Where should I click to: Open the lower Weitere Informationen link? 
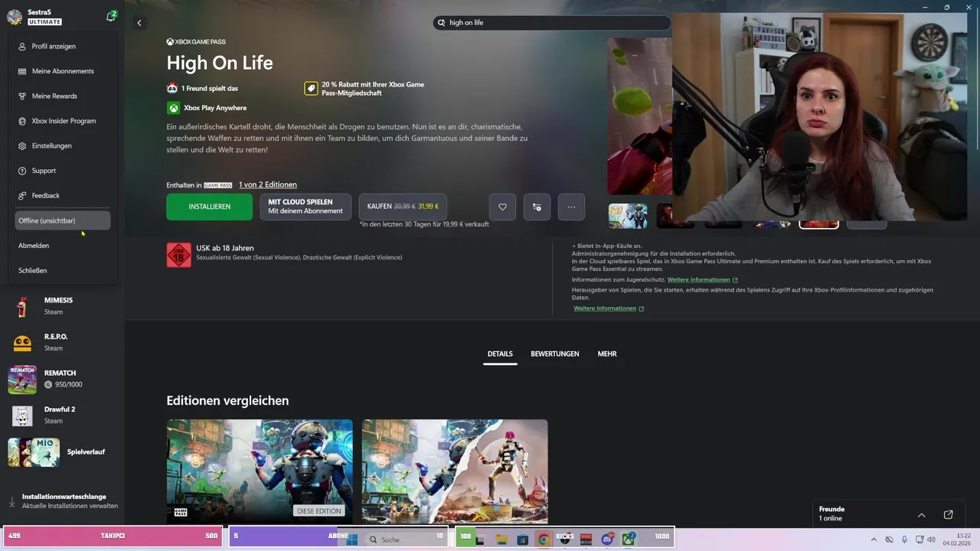(x=609, y=308)
